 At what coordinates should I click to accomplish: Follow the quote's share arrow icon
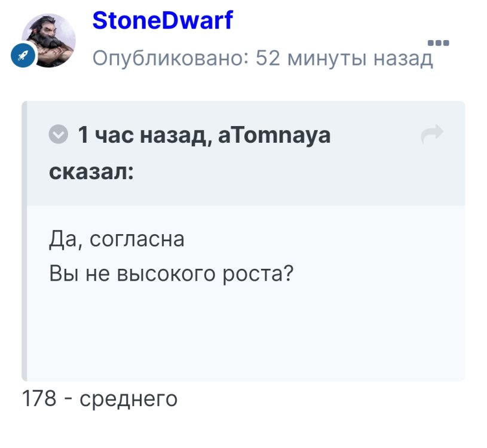coord(431,135)
